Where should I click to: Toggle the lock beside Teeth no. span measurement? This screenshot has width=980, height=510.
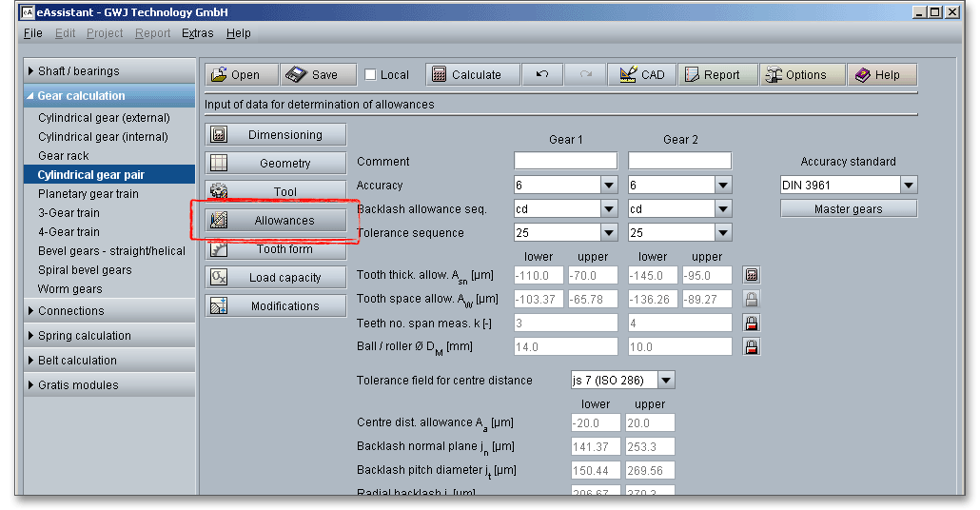tap(752, 323)
